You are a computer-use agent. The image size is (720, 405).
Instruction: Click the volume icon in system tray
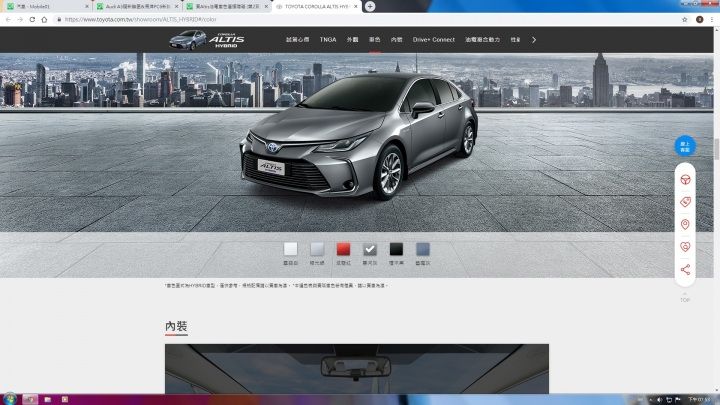(x=659, y=400)
